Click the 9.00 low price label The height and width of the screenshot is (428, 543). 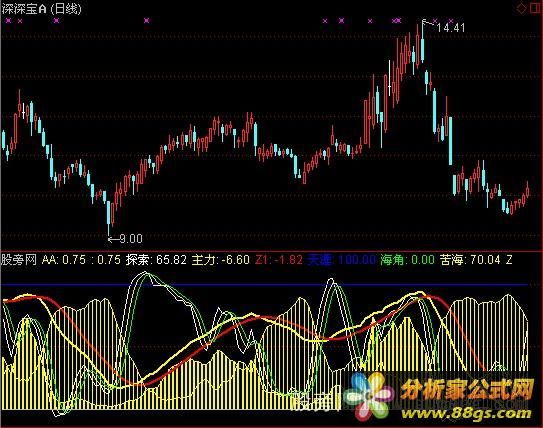point(131,239)
